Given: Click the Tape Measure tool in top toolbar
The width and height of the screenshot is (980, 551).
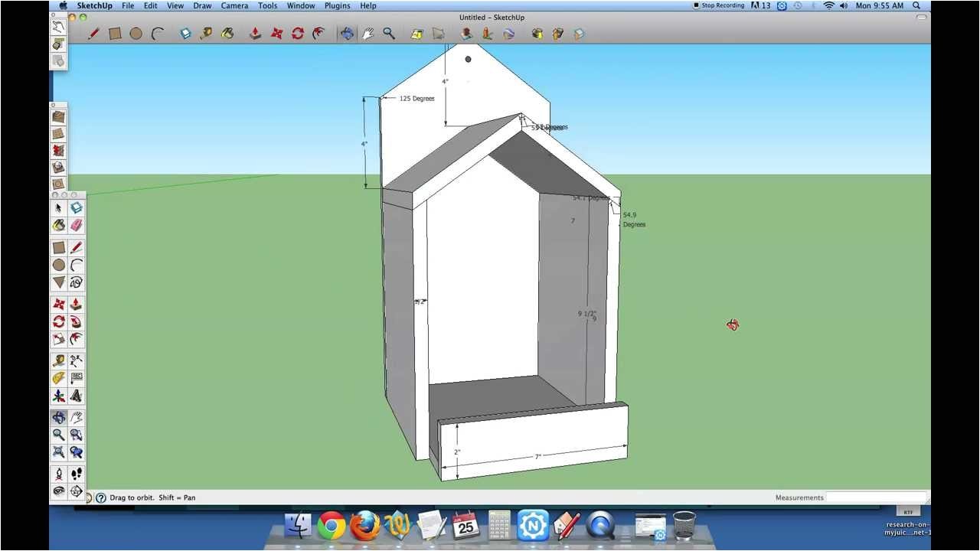Looking at the screenshot, I should [206, 34].
